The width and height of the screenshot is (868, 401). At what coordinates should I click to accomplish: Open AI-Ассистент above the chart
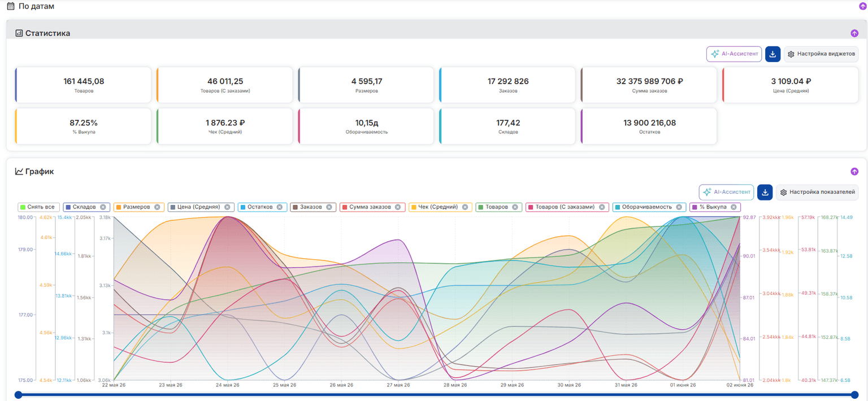click(x=726, y=192)
